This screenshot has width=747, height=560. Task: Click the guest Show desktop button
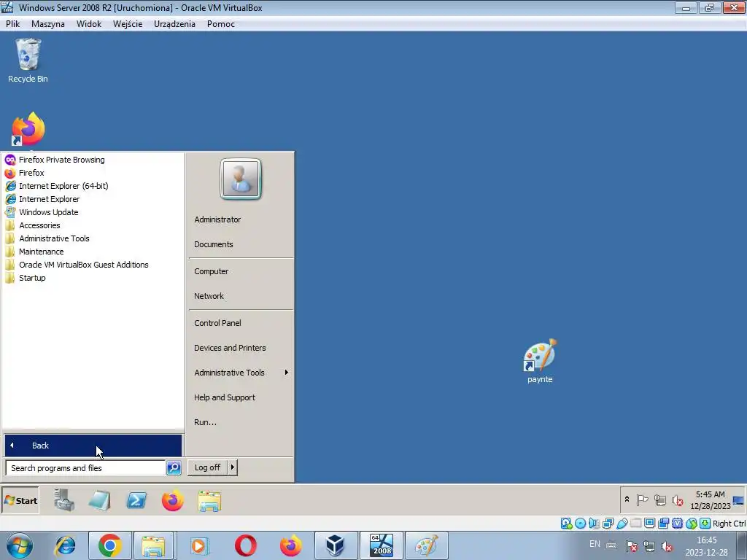point(738,500)
